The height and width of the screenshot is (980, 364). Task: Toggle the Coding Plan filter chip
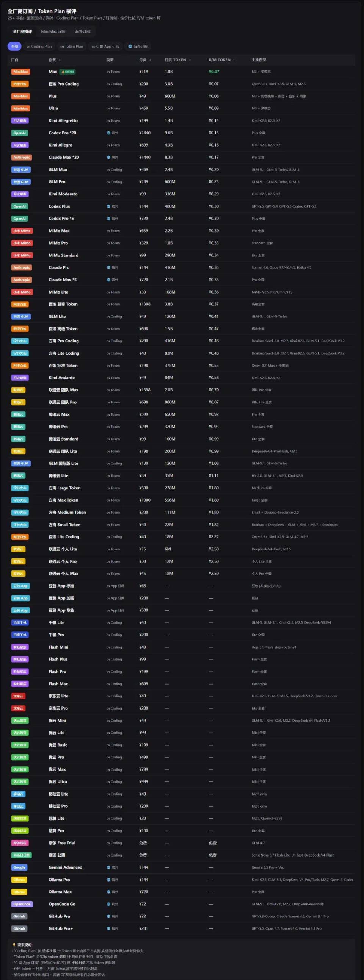39,47
